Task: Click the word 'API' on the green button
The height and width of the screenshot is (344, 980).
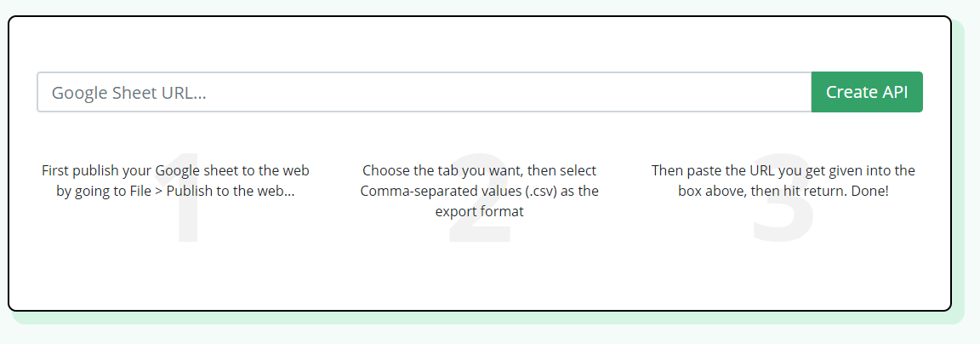Action: tap(895, 92)
